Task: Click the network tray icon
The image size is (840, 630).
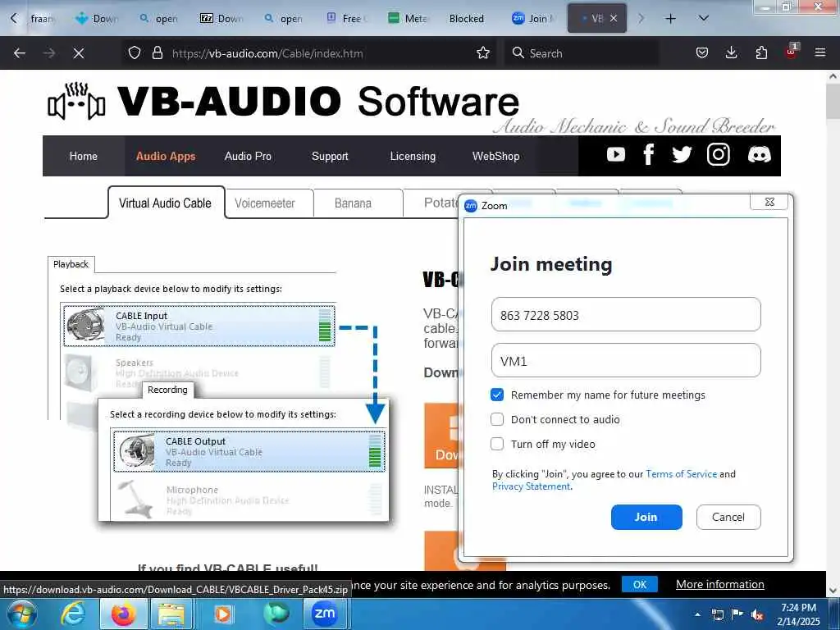Action: point(717,614)
